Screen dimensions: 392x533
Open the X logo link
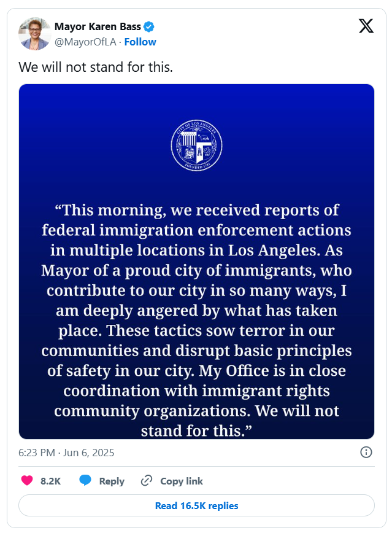(366, 26)
